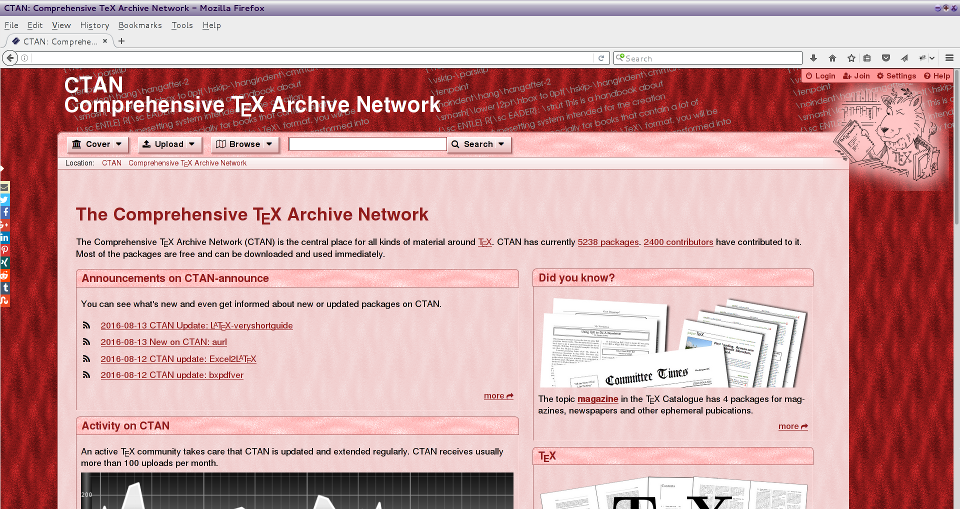Open the 5238 packages link
The image size is (960, 509).
pyautogui.click(x=608, y=242)
